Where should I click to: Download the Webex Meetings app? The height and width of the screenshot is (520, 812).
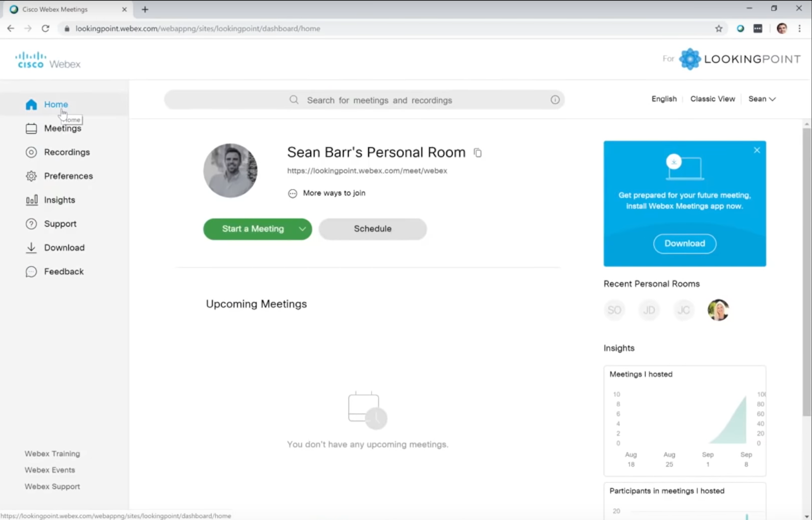point(684,243)
